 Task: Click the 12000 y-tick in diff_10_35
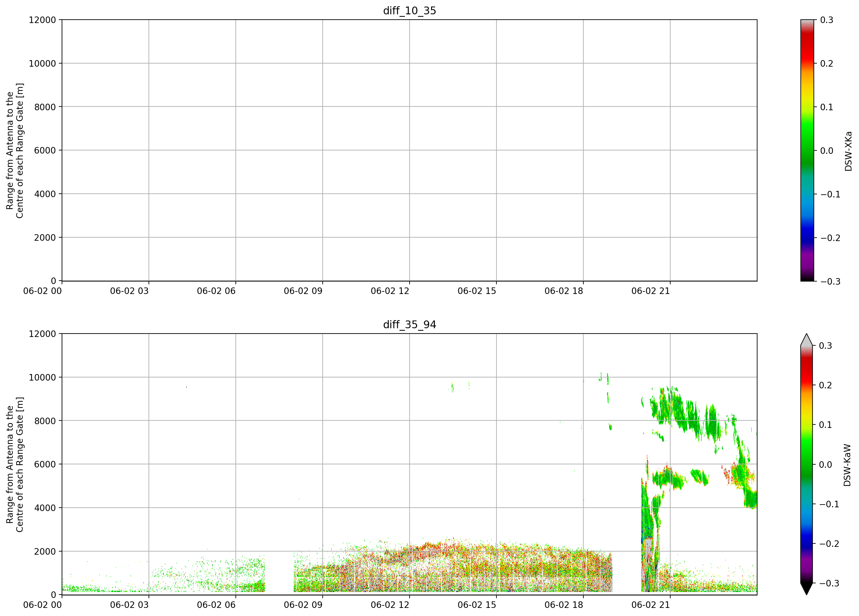(42, 20)
